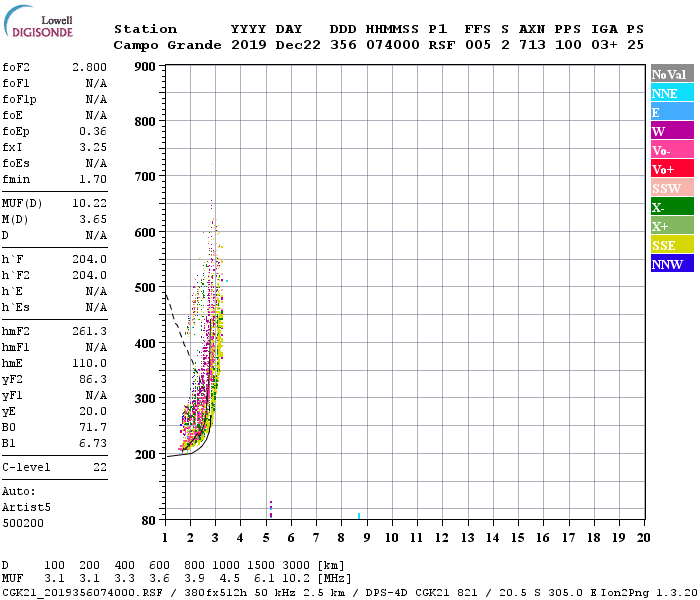Click the 10 MHz frequency axis label
The width and height of the screenshot is (700, 600).
point(392,538)
